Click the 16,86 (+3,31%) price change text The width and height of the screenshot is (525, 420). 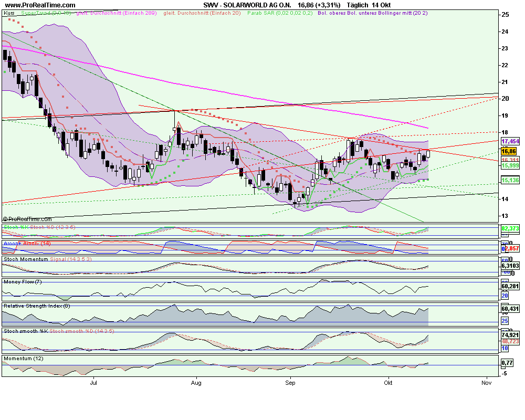pyautogui.click(x=319, y=5)
